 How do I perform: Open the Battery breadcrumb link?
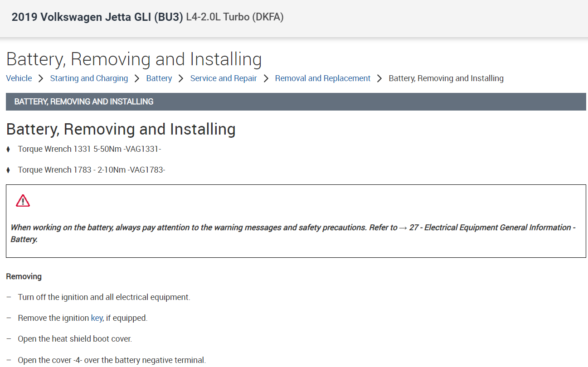pyautogui.click(x=159, y=78)
